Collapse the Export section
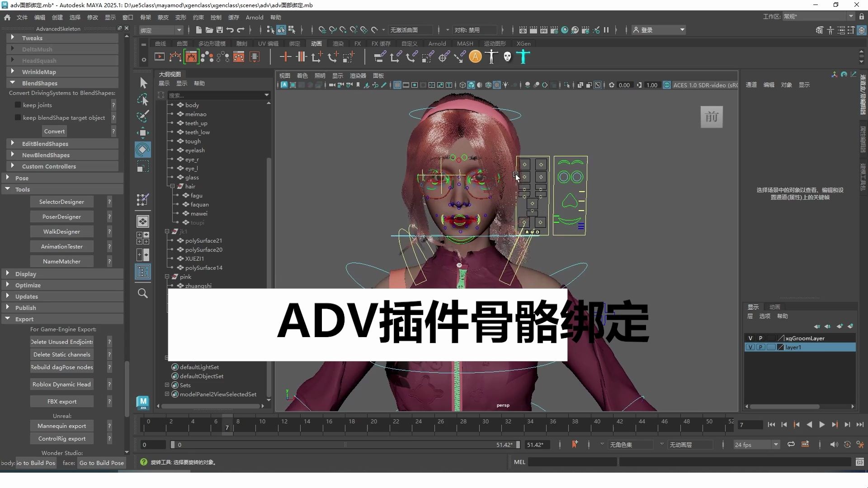The width and height of the screenshot is (868, 488). pos(7,319)
